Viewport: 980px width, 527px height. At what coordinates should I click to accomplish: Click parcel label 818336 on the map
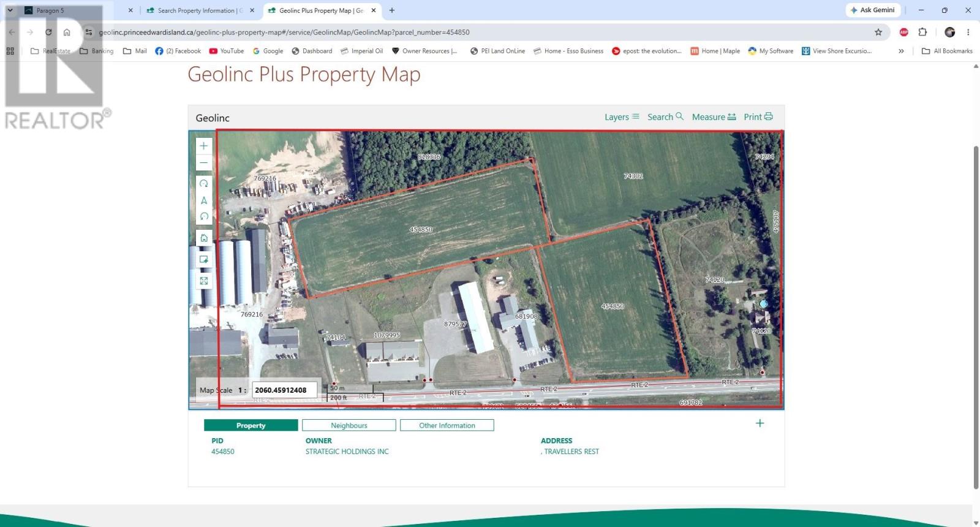(429, 157)
